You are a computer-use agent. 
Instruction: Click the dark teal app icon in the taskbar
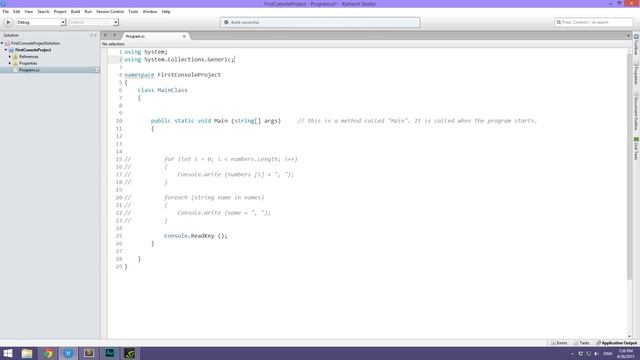pyautogui.click(x=109, y=353)
